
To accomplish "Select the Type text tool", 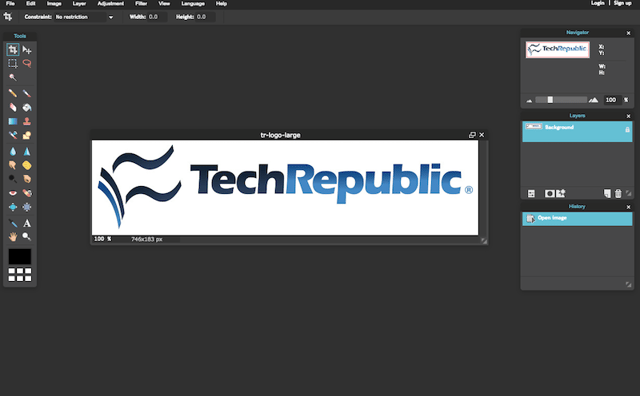I will pos(27,223).
